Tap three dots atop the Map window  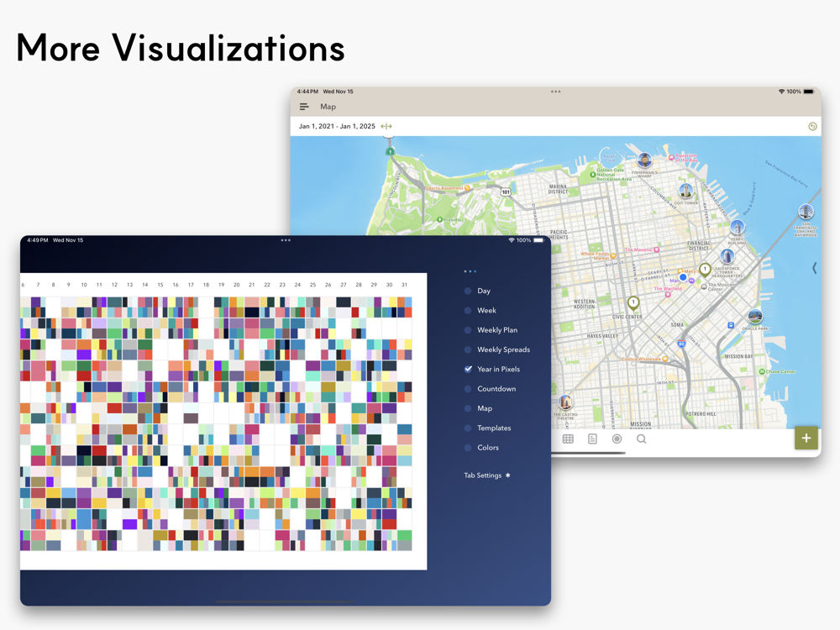click(x=555, y=92)
